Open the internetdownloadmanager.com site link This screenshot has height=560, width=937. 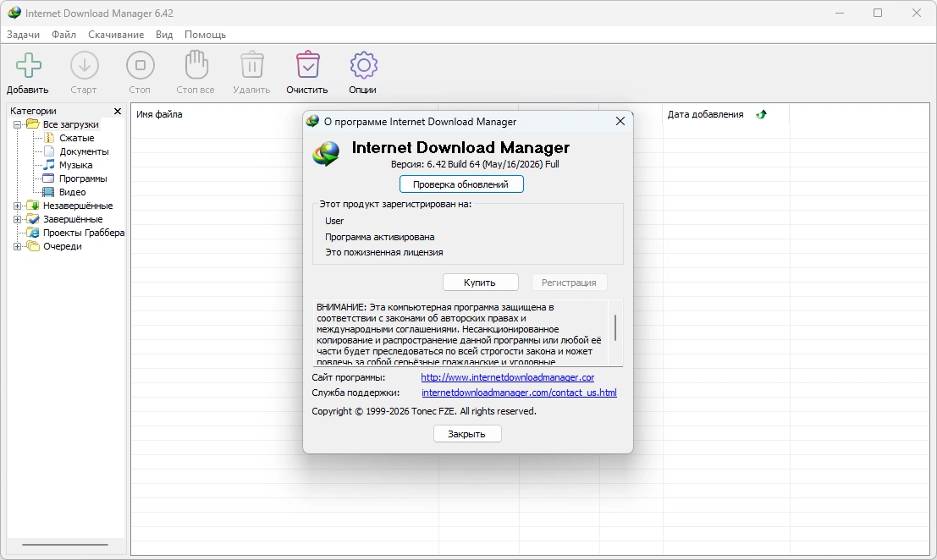coord(507,377)
